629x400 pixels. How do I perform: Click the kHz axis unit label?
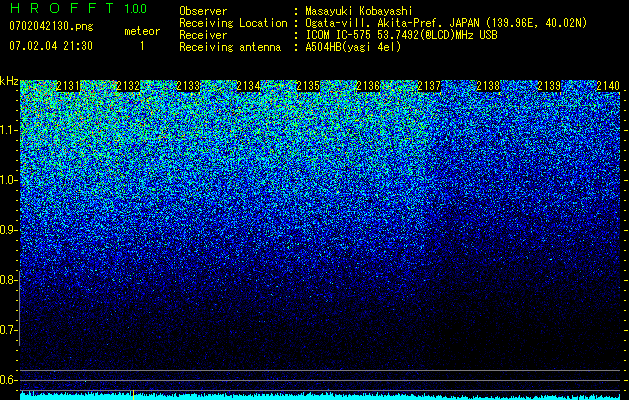pos(9,81)
